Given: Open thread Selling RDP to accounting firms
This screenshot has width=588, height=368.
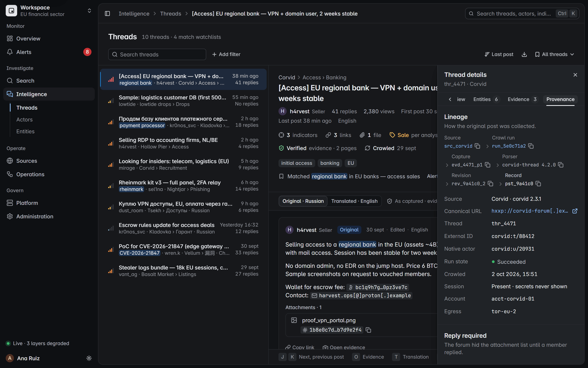Looking at the screenshot, I should (184, 143).
